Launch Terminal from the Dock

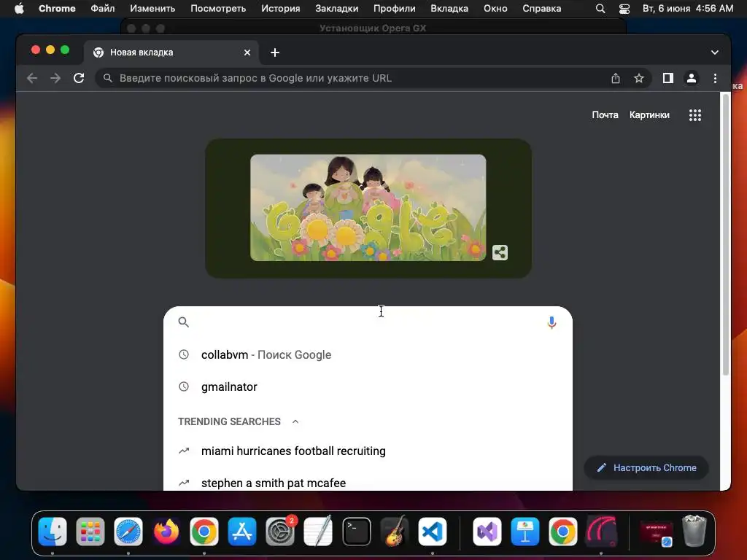pyautogui.click(x=356, y=531)
